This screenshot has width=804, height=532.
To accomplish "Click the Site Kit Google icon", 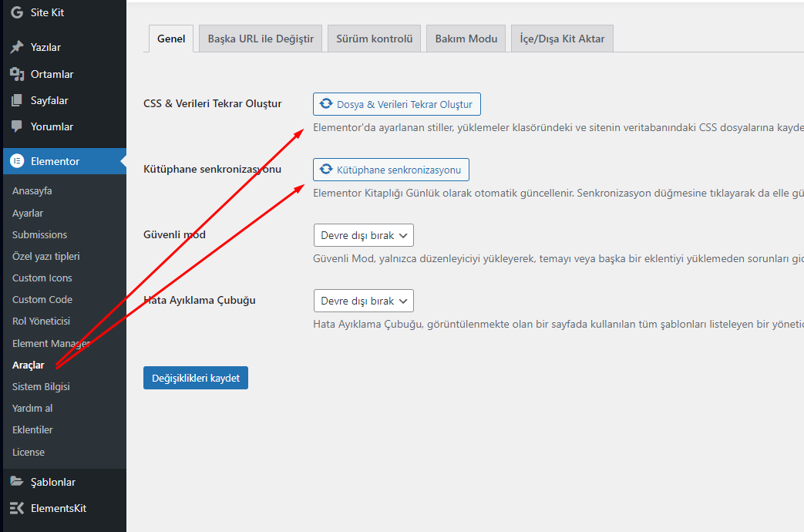I will [17, 12].
